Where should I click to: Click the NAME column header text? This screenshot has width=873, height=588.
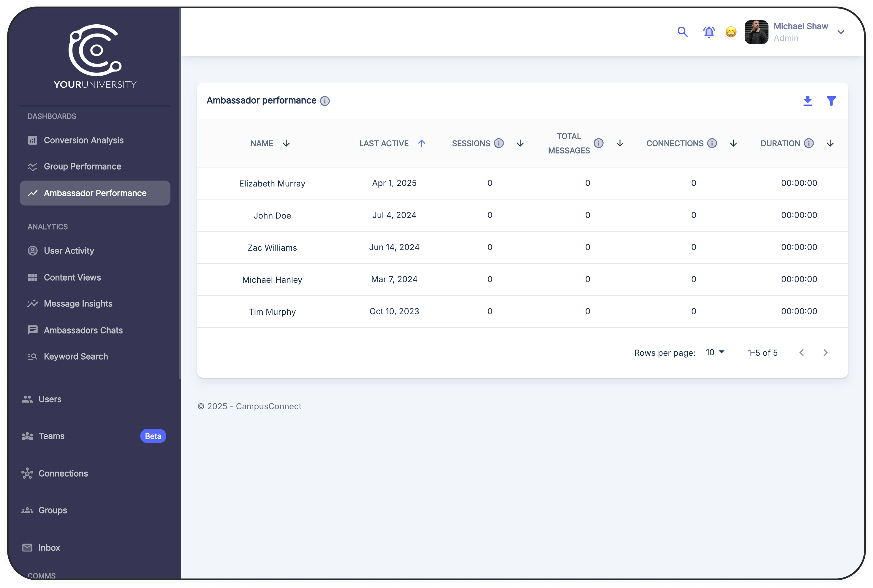click(x=262, y=143)
